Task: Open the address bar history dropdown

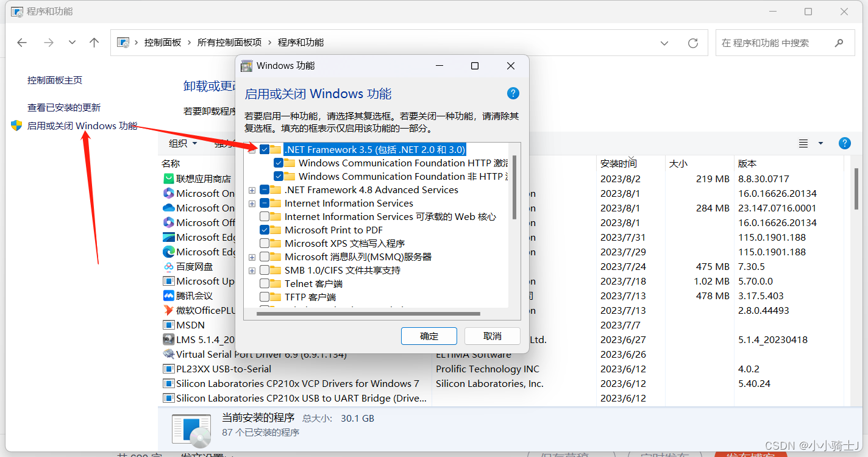Action: 664,43
